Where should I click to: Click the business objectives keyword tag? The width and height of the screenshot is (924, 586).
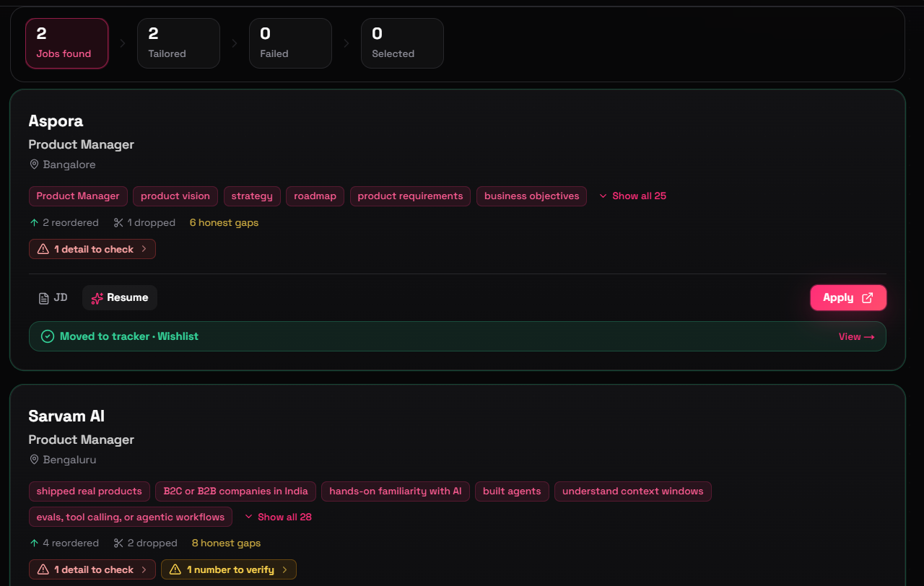click(532, 196)
